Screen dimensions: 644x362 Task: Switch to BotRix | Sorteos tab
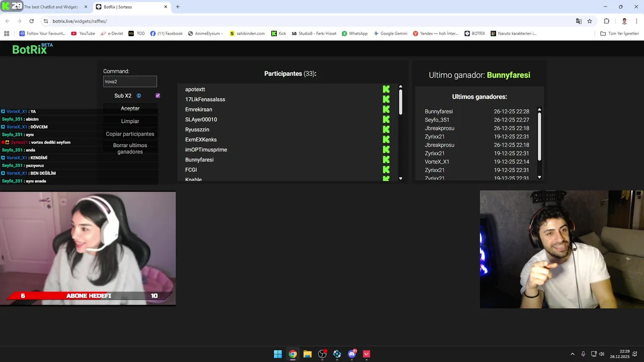point(132,7)
